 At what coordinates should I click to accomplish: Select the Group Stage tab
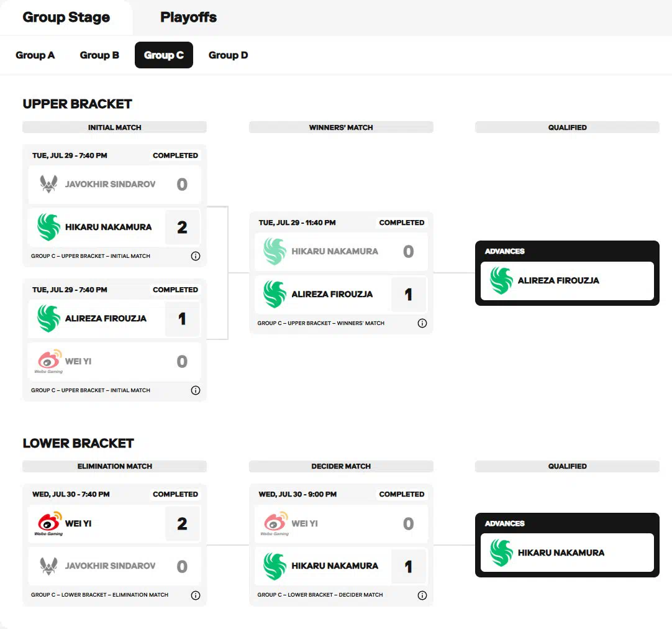(x=66, y=17)
